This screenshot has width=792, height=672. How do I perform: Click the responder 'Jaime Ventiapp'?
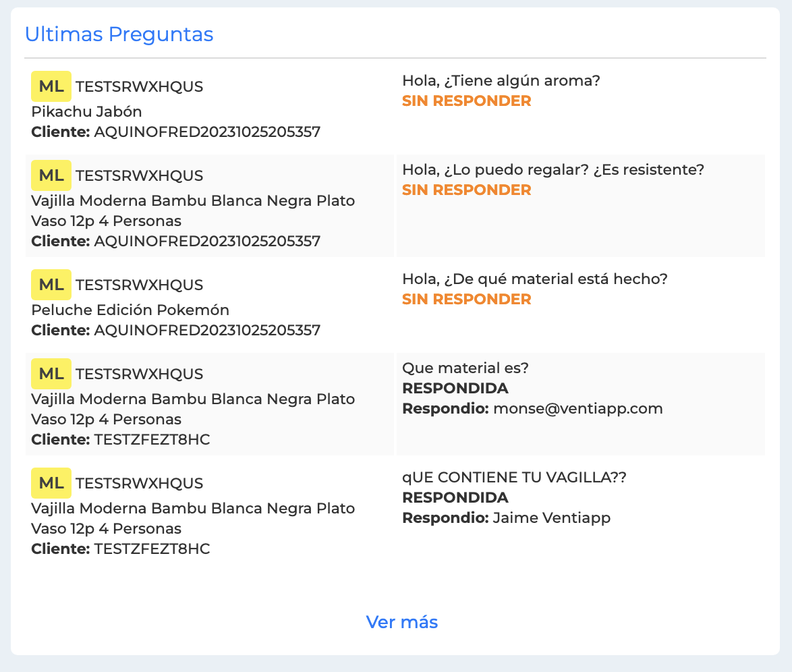tap(552, 518)
